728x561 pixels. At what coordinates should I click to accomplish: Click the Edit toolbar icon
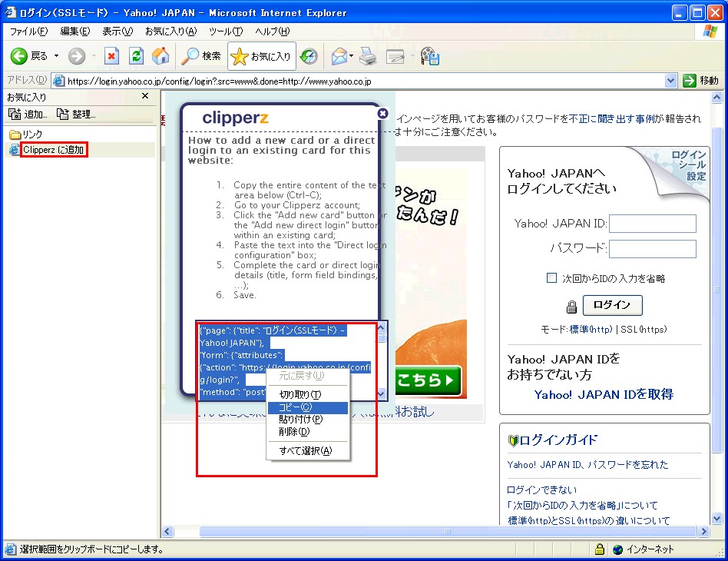(395, 57)
